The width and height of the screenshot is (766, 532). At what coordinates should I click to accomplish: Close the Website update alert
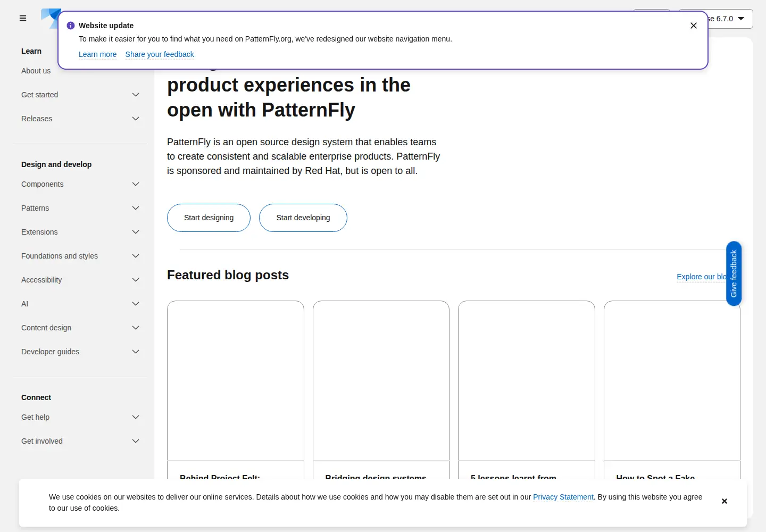694,26
